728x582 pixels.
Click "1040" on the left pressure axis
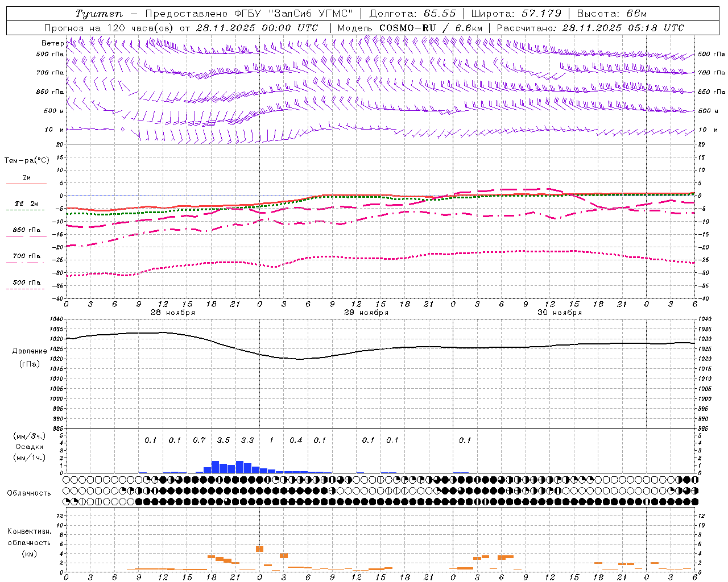[57, 319]
